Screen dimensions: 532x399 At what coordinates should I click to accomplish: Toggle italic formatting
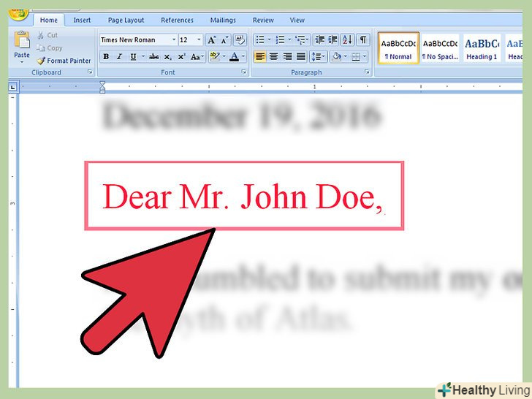pos(119,57)
